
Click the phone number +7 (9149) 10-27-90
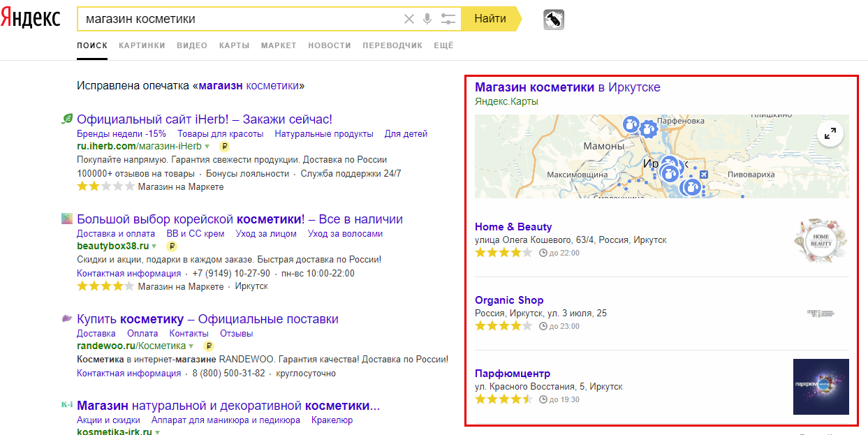click(x=231, y=273)
